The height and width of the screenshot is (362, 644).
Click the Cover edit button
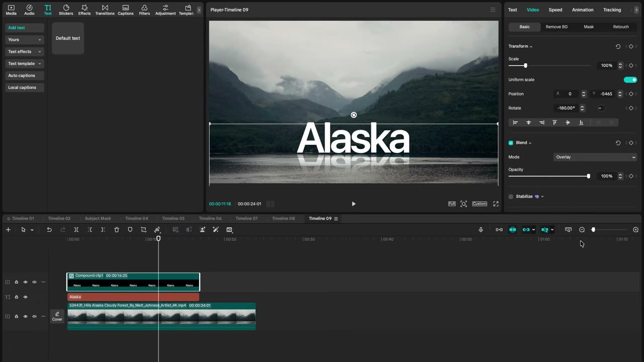57,316
